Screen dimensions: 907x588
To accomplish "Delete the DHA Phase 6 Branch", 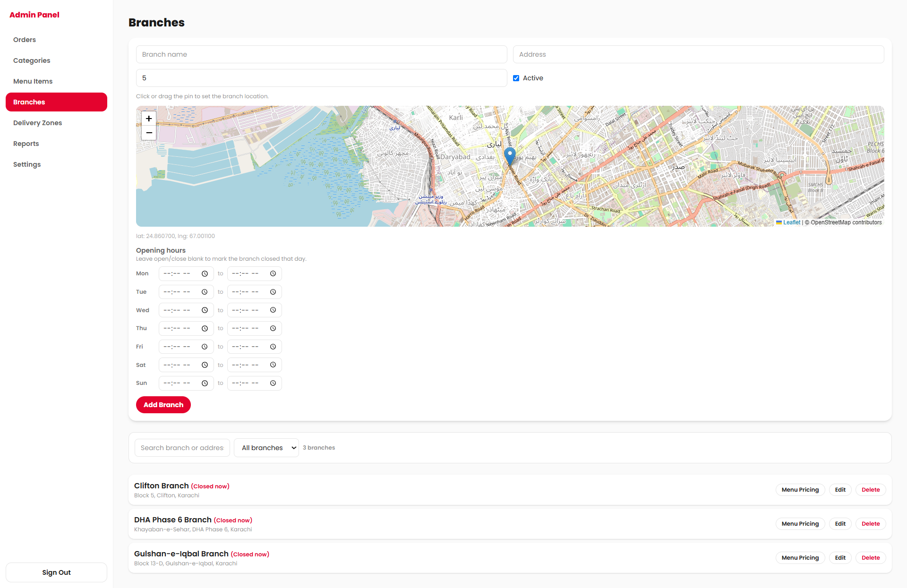I will pos(871,524).
